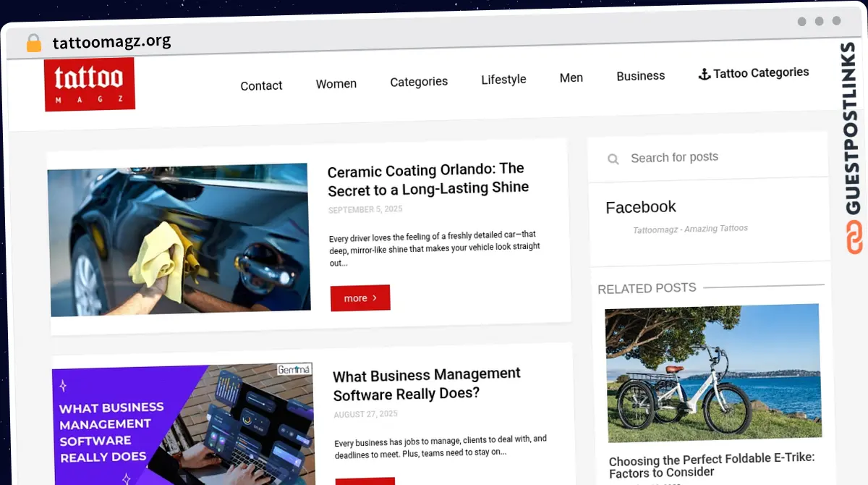Open the Women menu item
Screen dimensions: 868x485
(x=336, y=84)
